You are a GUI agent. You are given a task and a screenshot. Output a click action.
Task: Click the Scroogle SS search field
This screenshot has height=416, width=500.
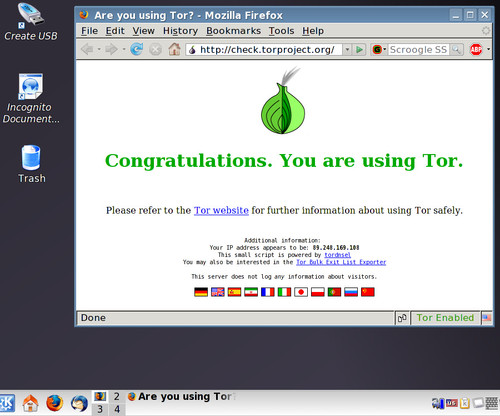[x=419, y=50]
